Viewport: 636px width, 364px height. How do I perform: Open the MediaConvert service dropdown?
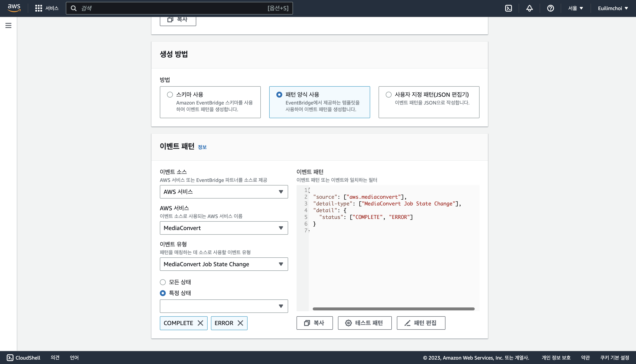224,228
